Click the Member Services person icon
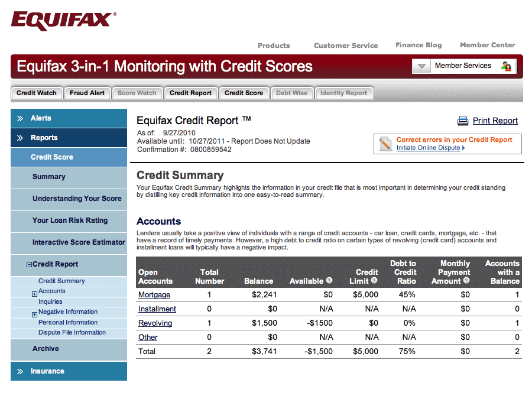Viewport: 532px width, 399px height. point(506,66)
